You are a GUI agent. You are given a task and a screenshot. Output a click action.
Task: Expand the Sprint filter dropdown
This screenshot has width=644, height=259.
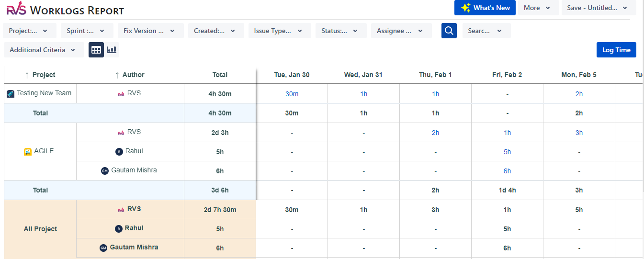(x=87, y=31)
